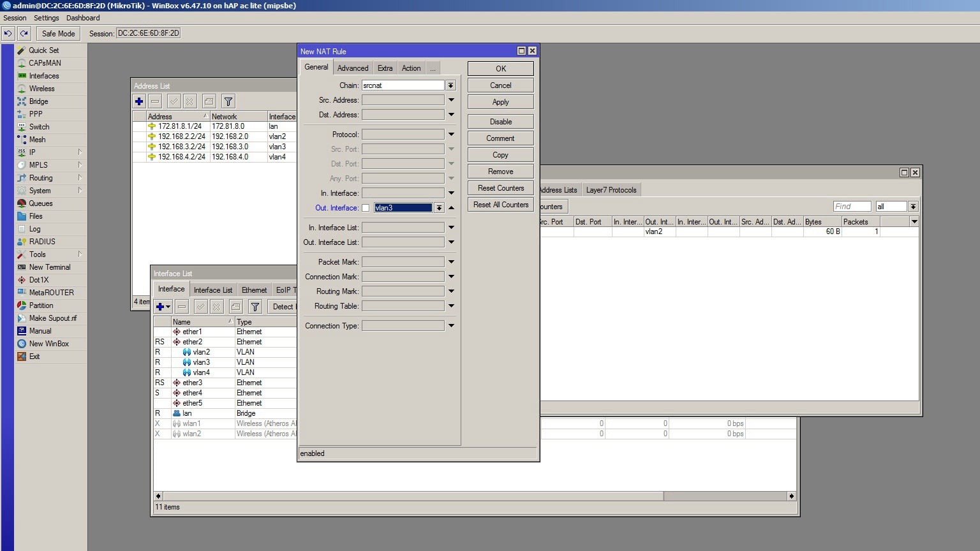Toggle Safe Mode button
The width and height of the screenshot is (980, 551).
(x=58, y=34)
